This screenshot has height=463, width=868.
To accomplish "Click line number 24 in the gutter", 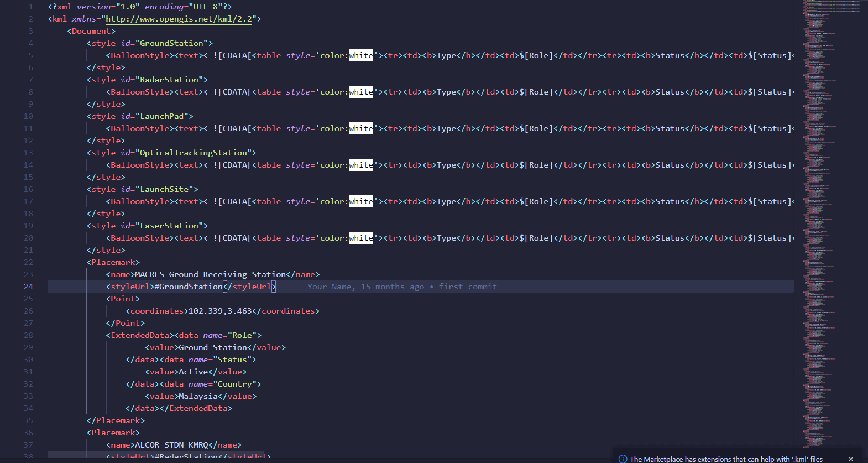I will pos(28,287).
